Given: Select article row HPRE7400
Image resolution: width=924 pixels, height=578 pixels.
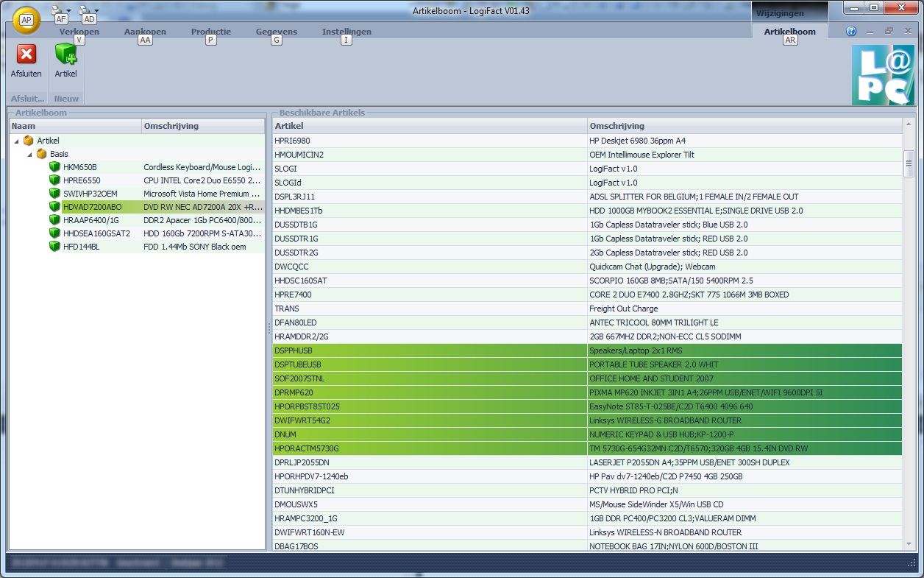Looking at the screenshot, I should click(x=587, y=295).
